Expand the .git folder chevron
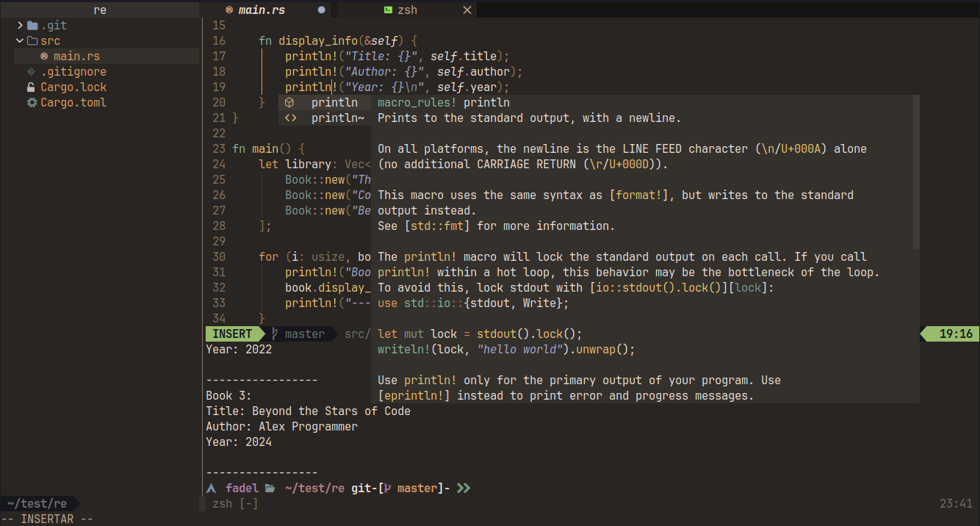980x526 pixels. (x=20, y=26)
